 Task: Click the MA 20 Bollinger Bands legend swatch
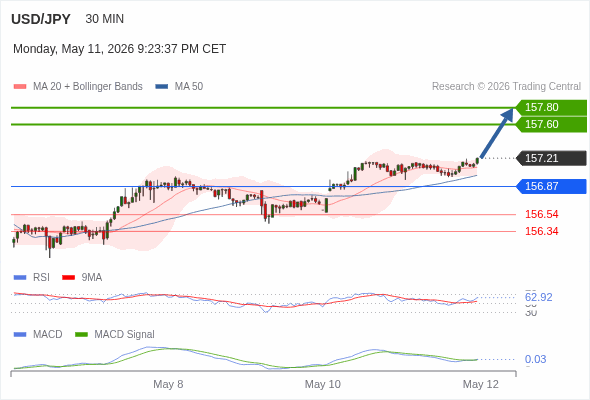click(x=20, y=87)
